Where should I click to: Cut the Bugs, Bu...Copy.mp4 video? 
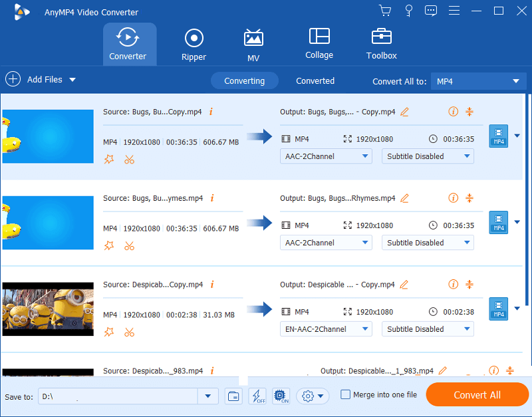coord(129,159)
